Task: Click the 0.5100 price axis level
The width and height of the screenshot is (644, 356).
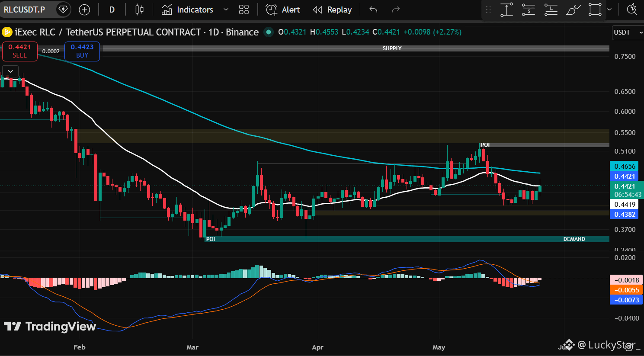Action: coord(625,151)
